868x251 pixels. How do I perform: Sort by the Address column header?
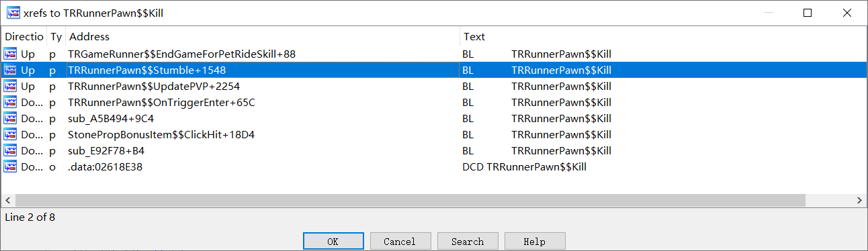coord(263,36)
